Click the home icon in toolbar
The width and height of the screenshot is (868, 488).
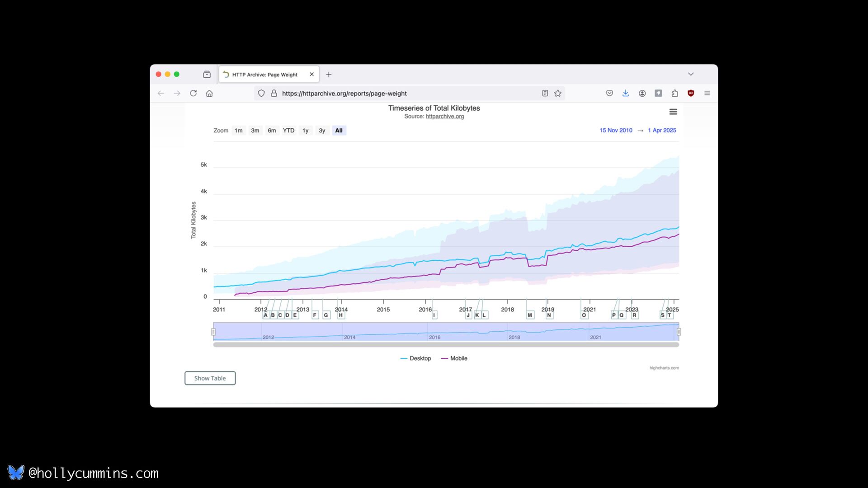(x=209, y=93)
